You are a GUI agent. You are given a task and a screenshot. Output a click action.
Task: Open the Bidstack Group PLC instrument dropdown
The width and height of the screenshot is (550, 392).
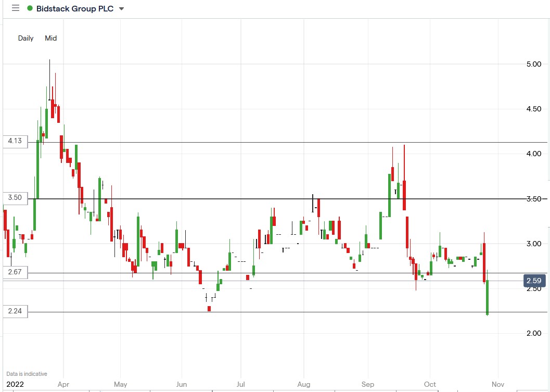point(121,8)
